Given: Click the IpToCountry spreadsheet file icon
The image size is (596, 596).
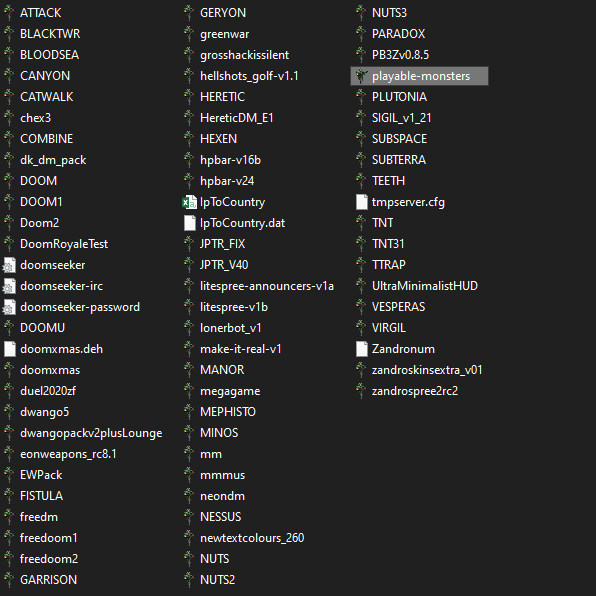Looking at the screenshot, I should [x=189, y=202].
